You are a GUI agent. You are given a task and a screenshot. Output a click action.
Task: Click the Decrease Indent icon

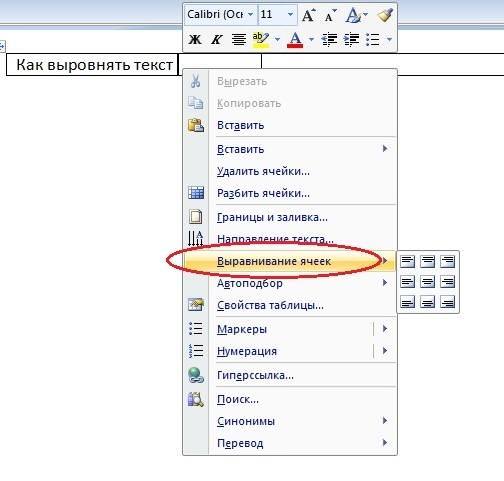[329, 40]
